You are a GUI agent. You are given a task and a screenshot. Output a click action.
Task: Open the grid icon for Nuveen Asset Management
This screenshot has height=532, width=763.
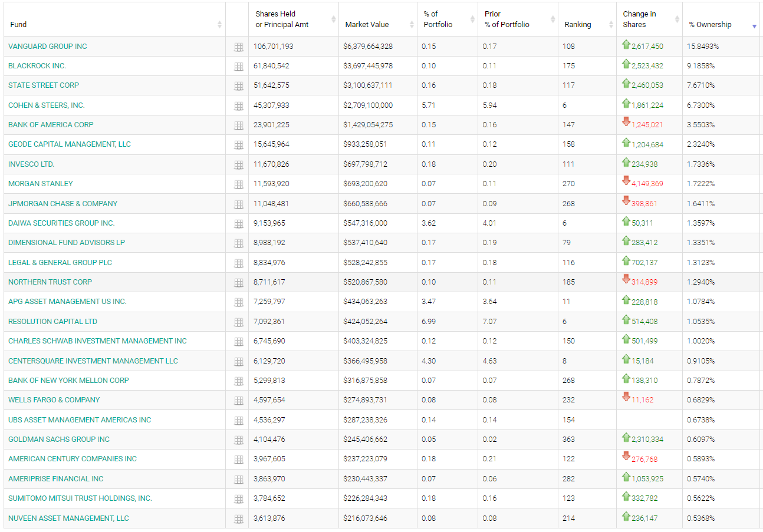click(x=239, y=519)
